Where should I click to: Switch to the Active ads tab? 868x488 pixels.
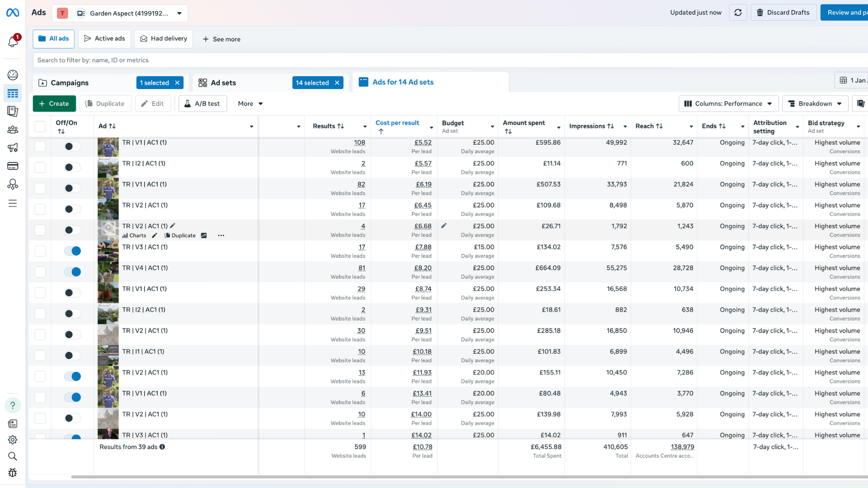click(104, 39)
